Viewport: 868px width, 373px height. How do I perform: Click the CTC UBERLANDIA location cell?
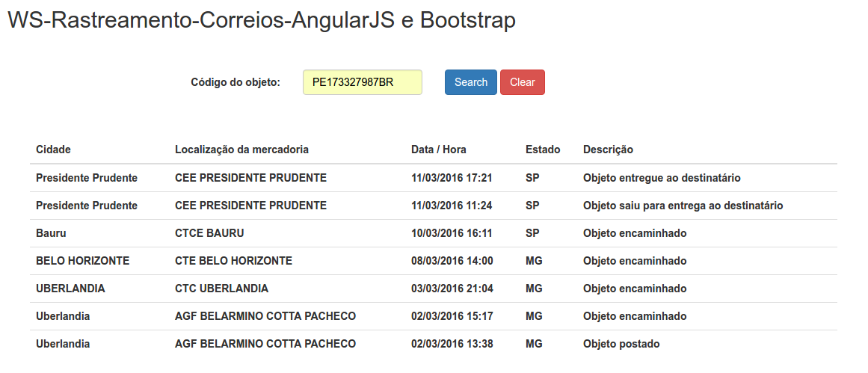pyautogui.click(x=221, y=289)
